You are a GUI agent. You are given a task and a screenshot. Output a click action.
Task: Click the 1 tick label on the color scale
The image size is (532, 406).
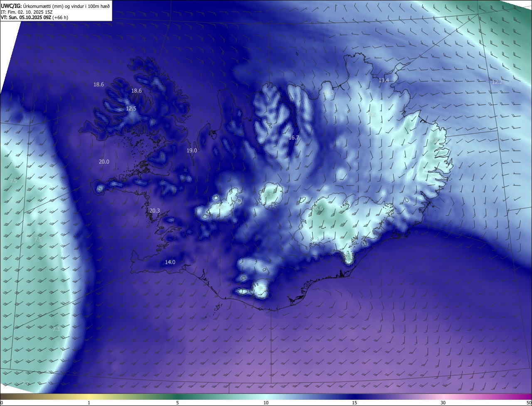(x=89, y=403)
